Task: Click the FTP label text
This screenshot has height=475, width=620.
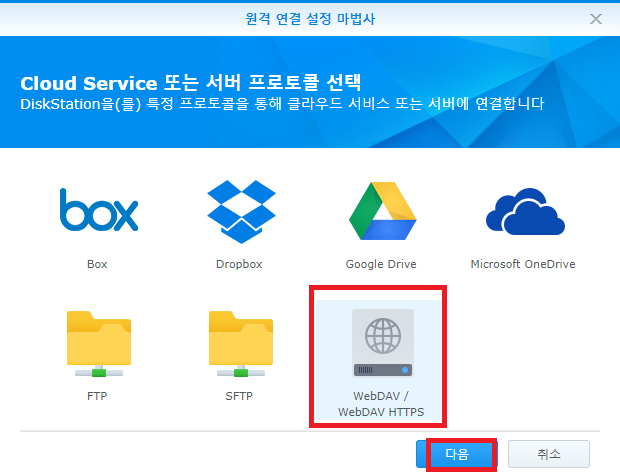Action: tap(97, 396)
